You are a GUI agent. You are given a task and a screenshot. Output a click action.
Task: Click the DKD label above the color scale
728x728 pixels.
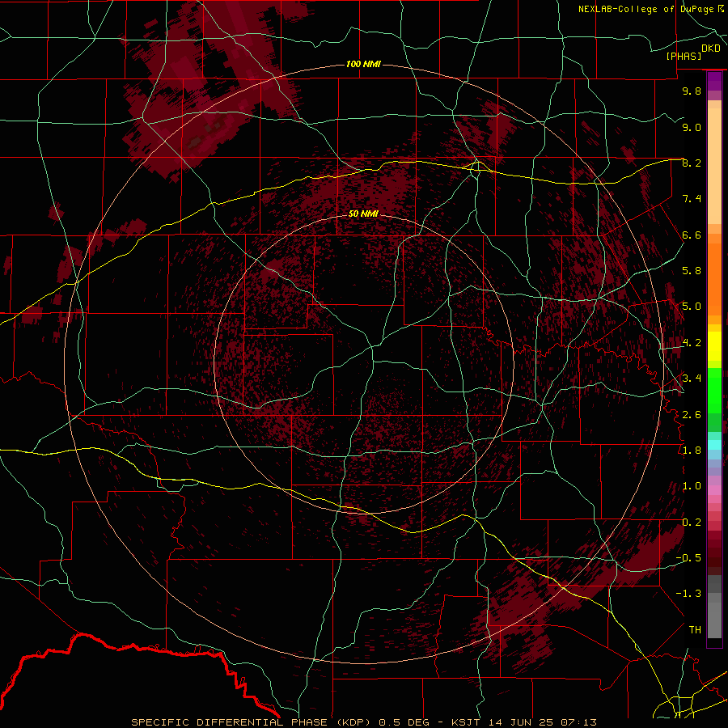[711, 49]
